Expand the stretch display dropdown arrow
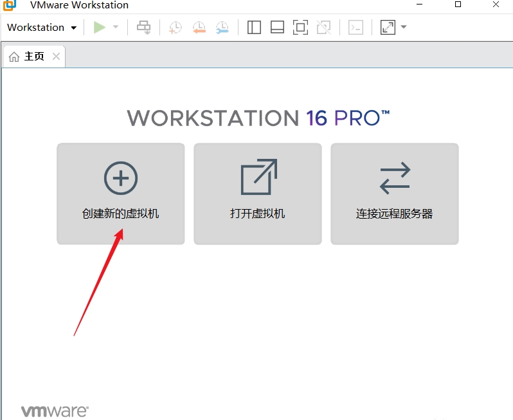513x420 pixels. point(404,27)
